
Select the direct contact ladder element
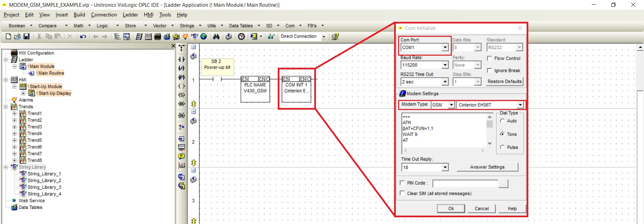(181, 59)
